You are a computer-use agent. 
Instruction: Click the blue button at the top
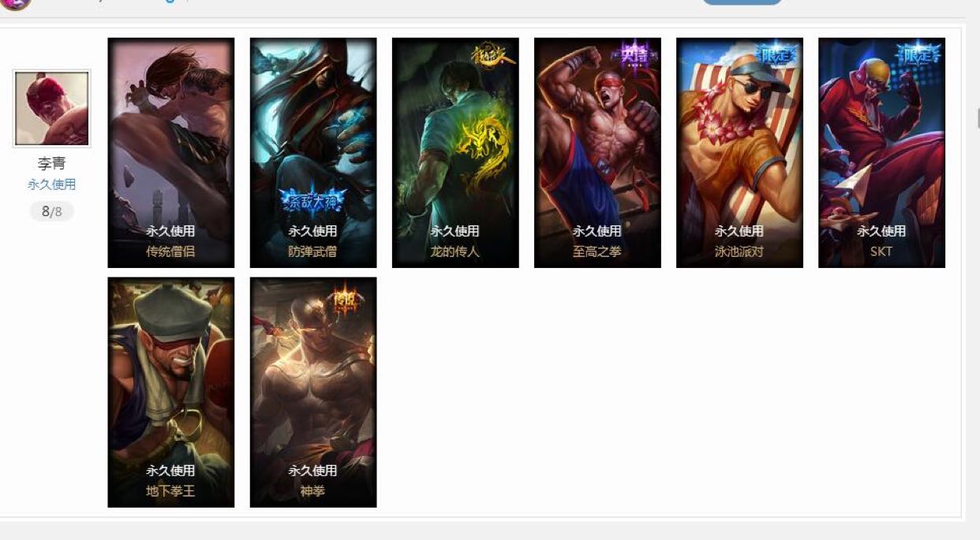742,2
